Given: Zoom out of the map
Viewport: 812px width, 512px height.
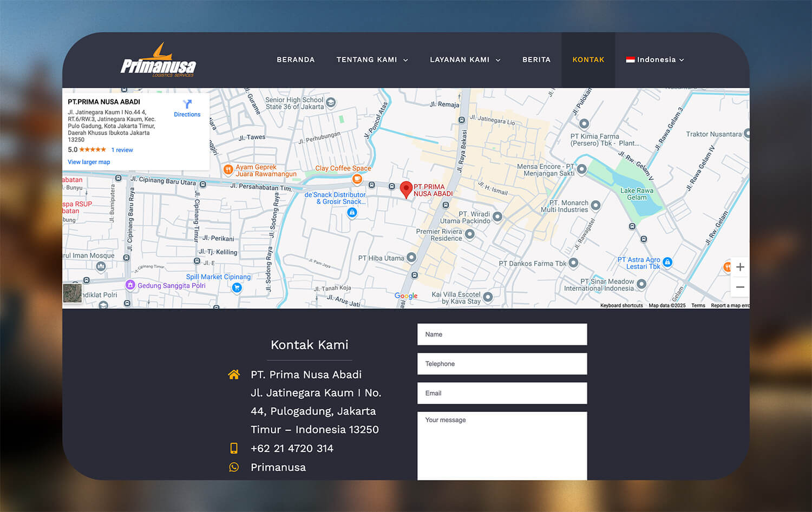Looking at the screenshot, I should click(x=740, y=287).
